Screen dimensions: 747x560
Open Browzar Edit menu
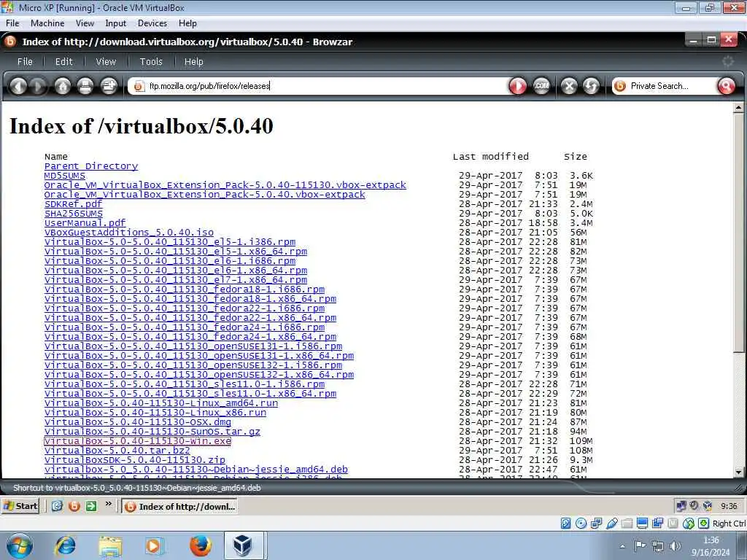(64, 61)
